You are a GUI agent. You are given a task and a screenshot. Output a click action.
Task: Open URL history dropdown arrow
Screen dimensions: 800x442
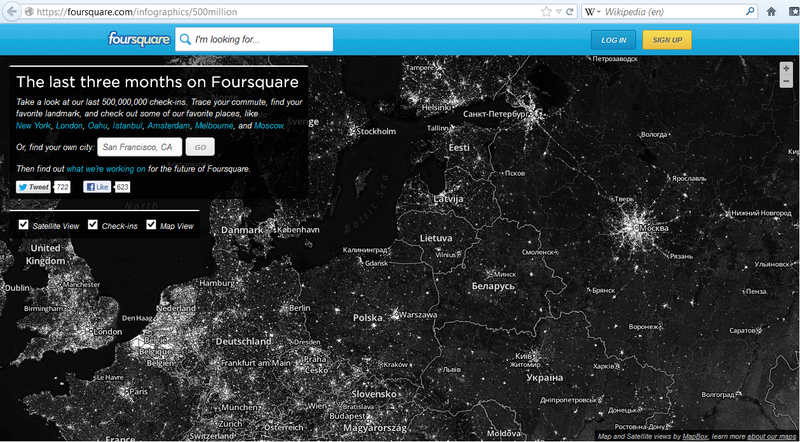pyautogui.click(x=559, y=11)
